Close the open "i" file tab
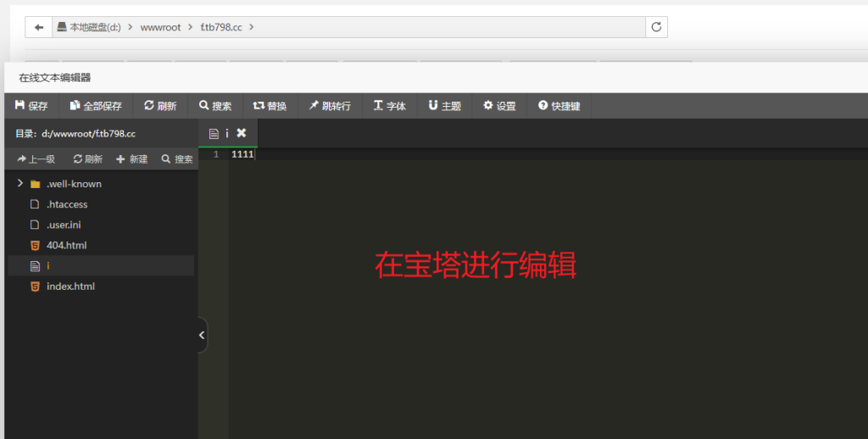This screenshot has width=868, height=439. tap(242, 133)
